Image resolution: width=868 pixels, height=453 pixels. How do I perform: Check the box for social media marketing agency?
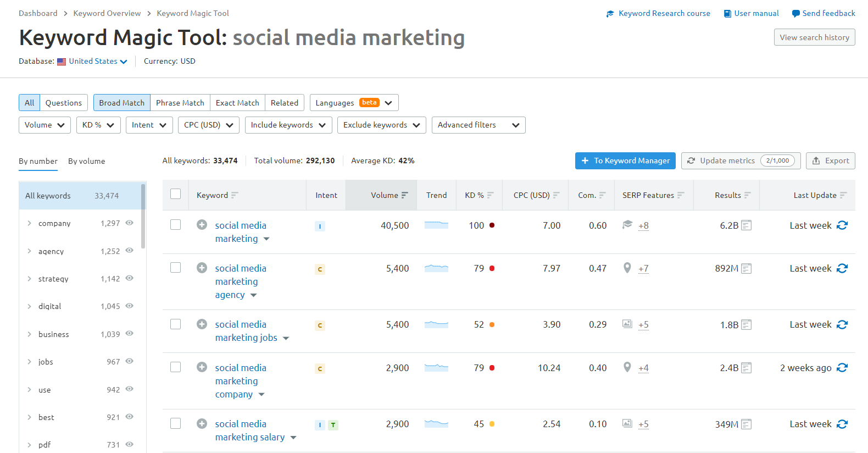(x=176, y=268)
